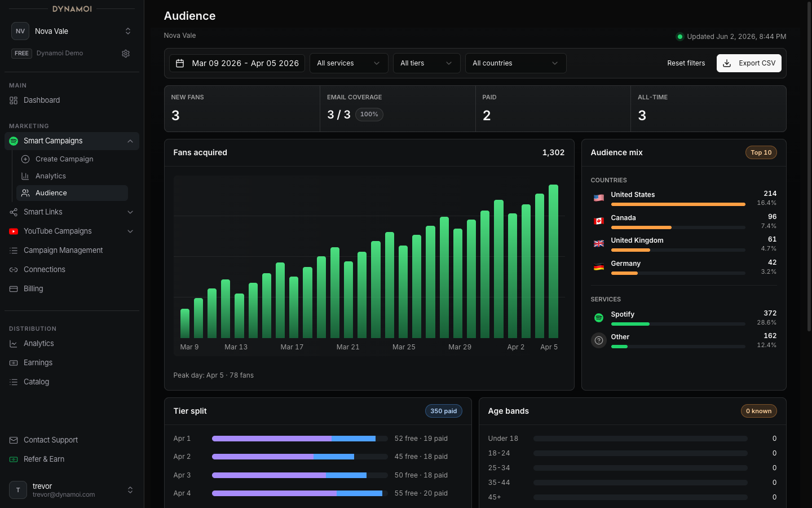Click the green icon beside Refer & Earn
812x508 pixels.
14,459
